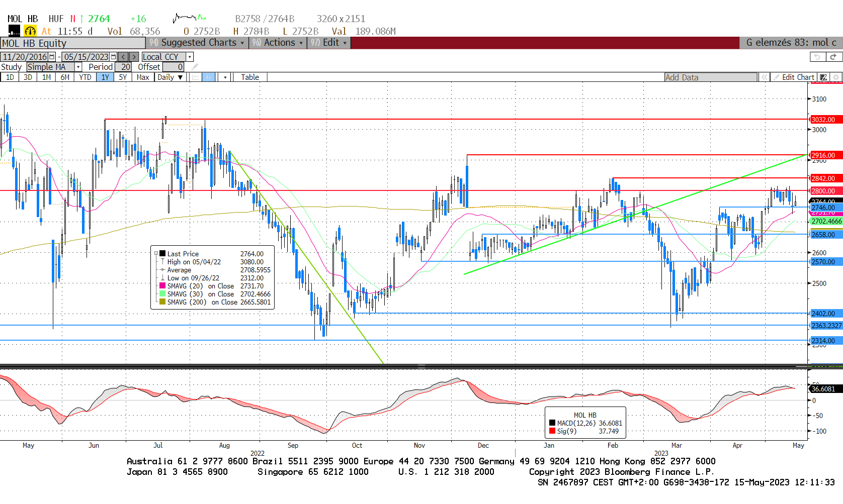The image size is (843, 504).
Task: Step the date range forward with the right arrow
Action: [134, 57]
